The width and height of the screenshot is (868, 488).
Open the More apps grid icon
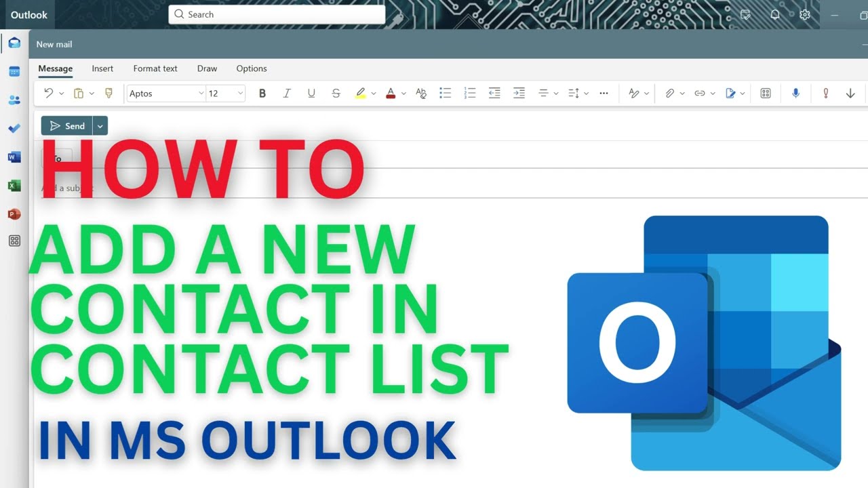pos(14,241)
